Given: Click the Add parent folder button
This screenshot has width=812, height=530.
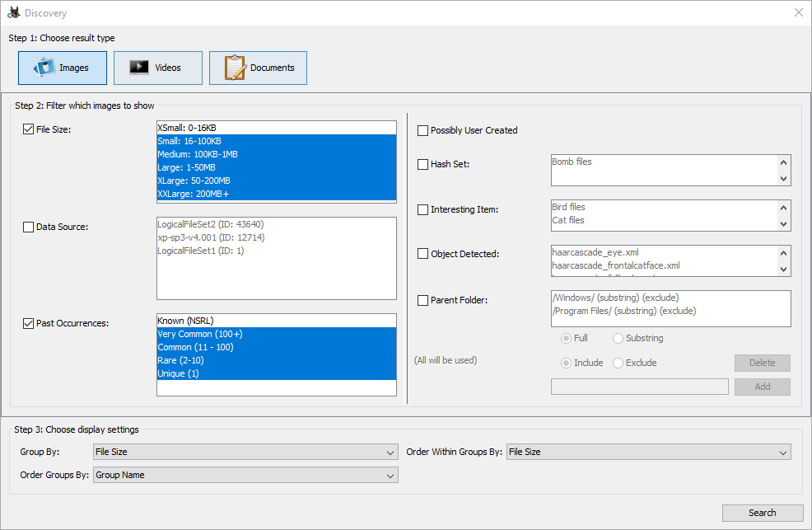Looking at the screenshot, I should (x=763, y=387).
